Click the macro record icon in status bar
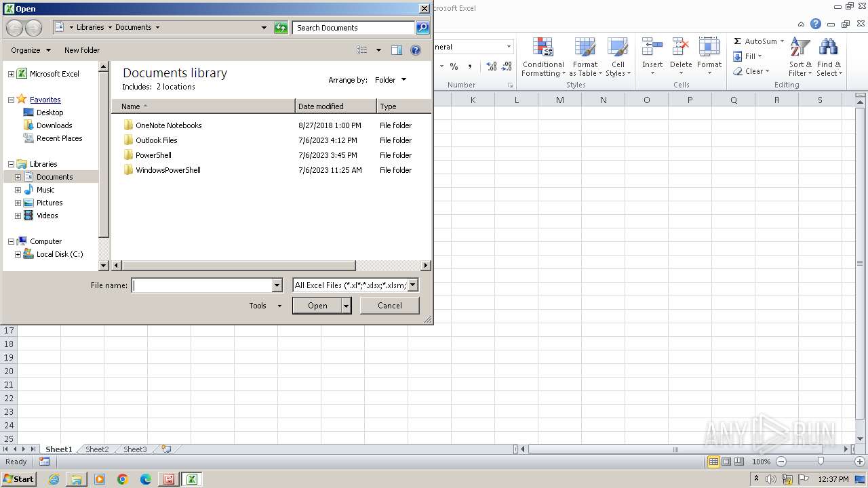 [x=44, y=462]
